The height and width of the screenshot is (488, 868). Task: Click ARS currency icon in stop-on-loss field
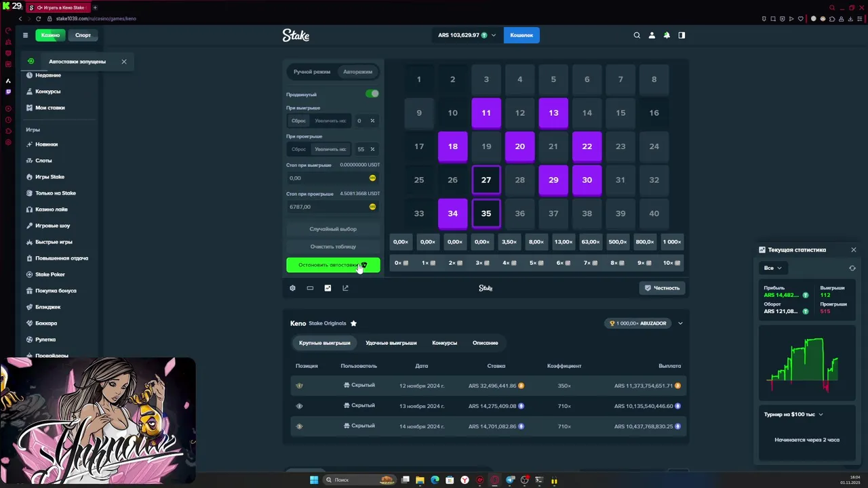tap(372, 207)
